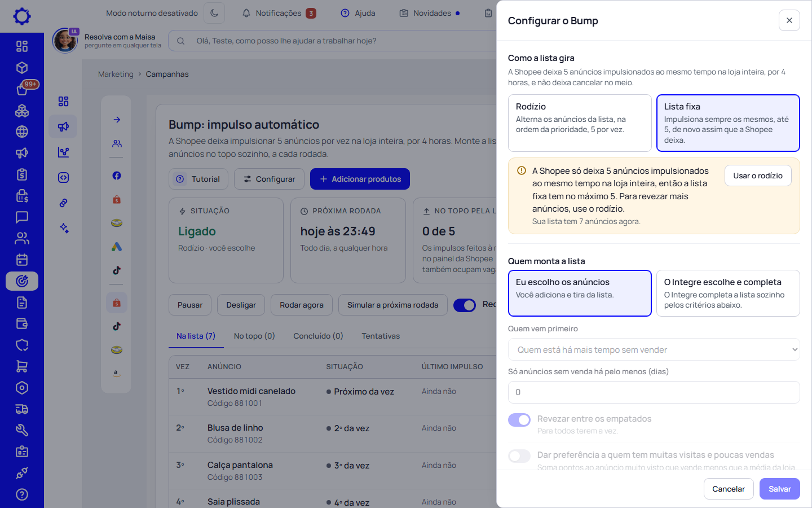812x508 pixels.
Task: Switch to the Na lista (7) tab
Action: point(196,336)
